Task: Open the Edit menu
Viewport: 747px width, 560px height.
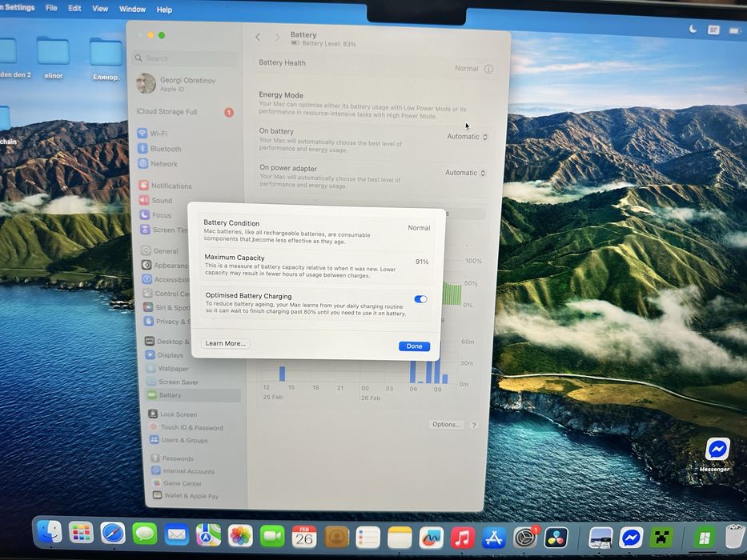Action: (74, 9)
